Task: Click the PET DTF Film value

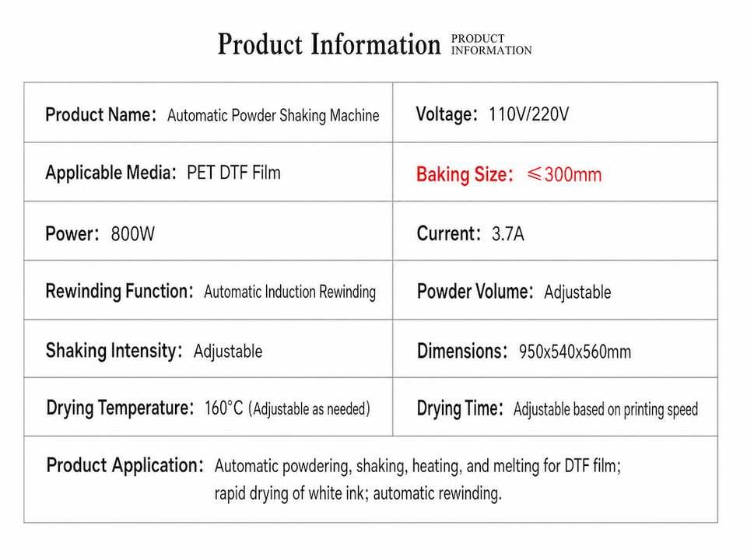Action: click(233, 173)
